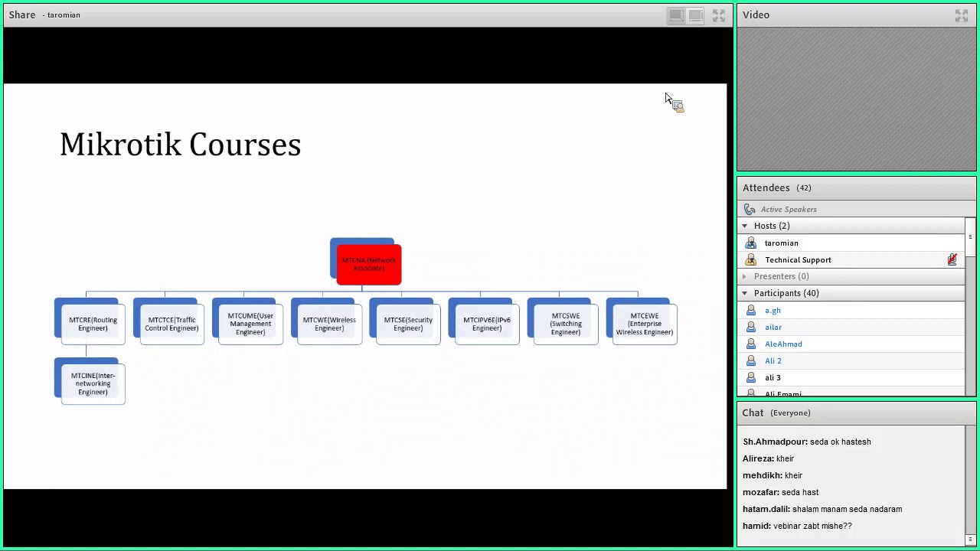Click the Chat scrollbar handle
Image resolution: width=980 pixels, height=551 pixels.
tap(970, 540)
